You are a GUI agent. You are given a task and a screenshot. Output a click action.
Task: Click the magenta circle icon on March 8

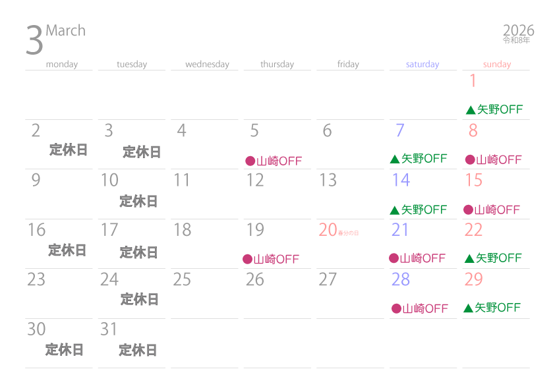click(470, 159)
